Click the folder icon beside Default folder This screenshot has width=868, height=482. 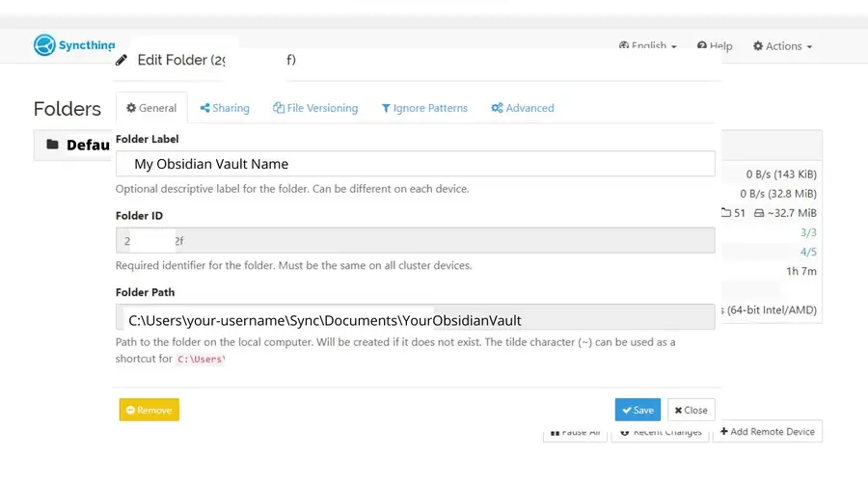[52, 146]
